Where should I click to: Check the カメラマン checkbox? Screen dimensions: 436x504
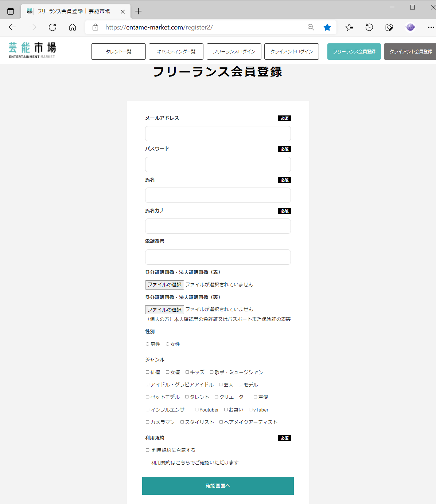[148, 422]
